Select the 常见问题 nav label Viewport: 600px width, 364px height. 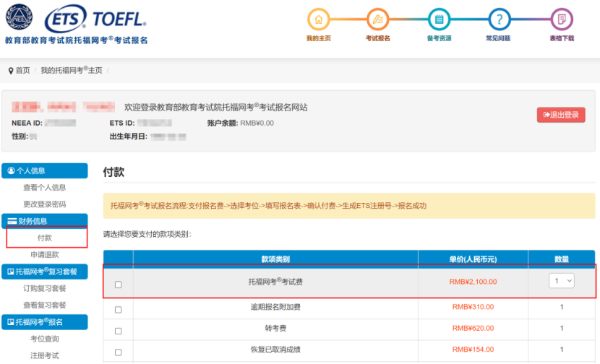pos(498,38)
